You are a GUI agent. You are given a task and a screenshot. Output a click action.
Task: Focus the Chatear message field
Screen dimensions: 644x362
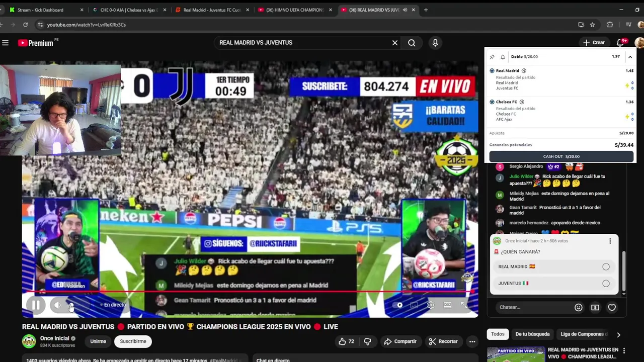point(533,307)
